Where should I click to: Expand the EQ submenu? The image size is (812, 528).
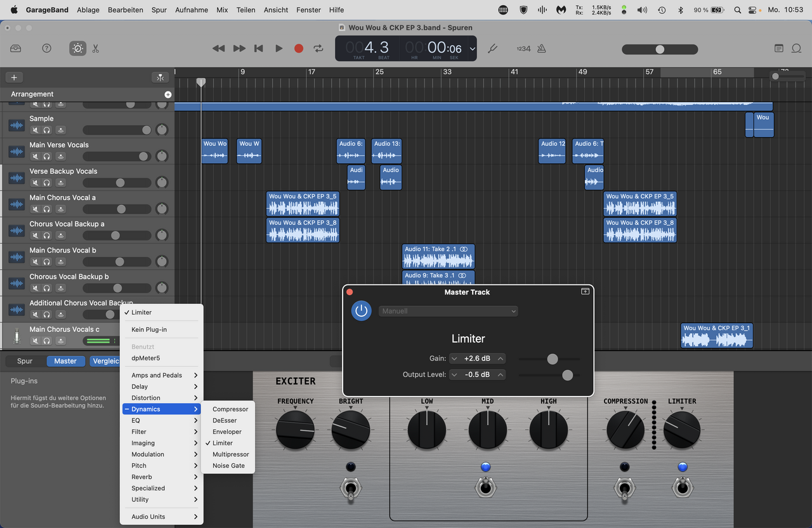[162, 420]
